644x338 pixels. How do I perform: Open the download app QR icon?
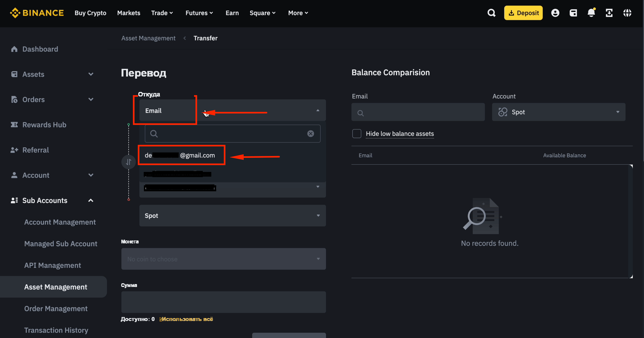click(609, 13)
